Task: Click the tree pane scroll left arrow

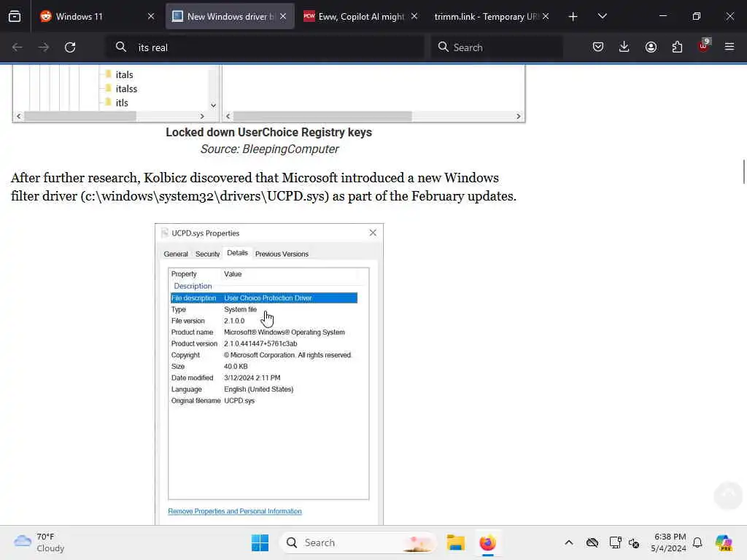Action: [x=18, y=116]
